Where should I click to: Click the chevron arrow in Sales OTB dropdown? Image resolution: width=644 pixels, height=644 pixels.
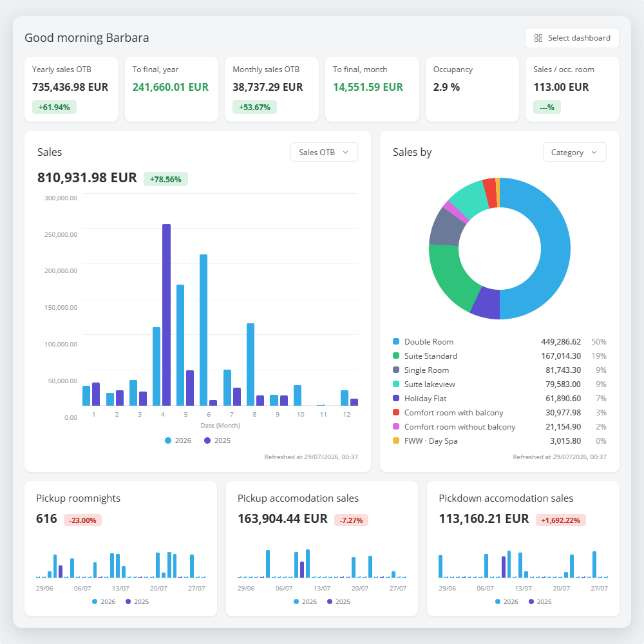[345, 153]
